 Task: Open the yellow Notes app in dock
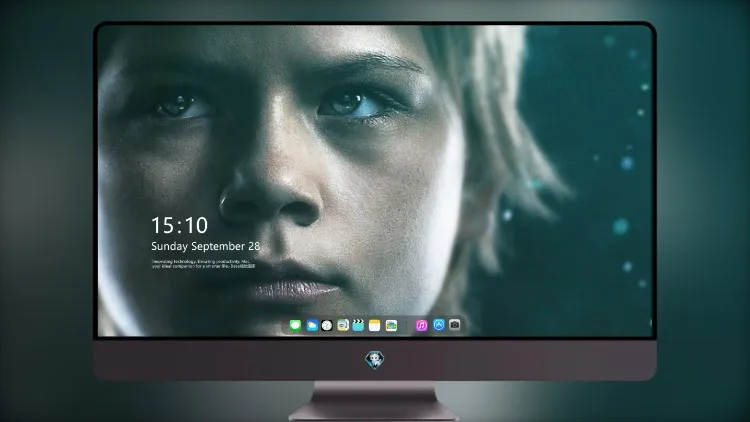click(x=375, y=325)
